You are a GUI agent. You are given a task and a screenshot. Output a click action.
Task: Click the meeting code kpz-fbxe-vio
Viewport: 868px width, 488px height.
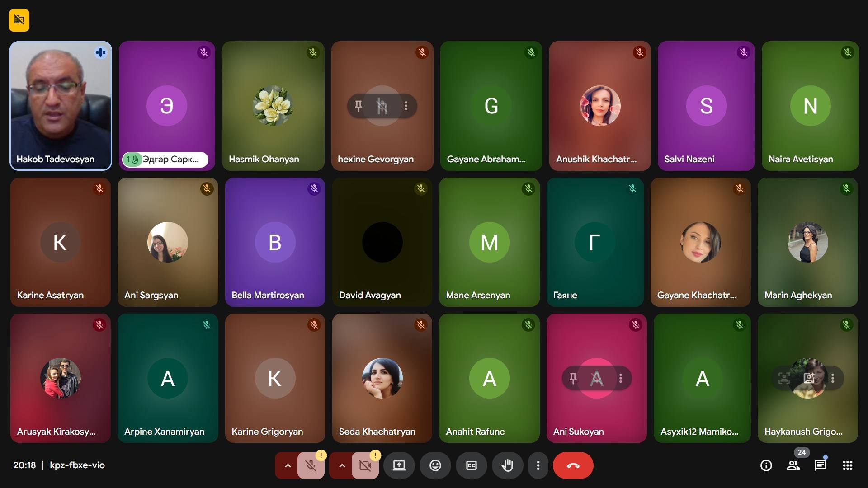[77, 465]
